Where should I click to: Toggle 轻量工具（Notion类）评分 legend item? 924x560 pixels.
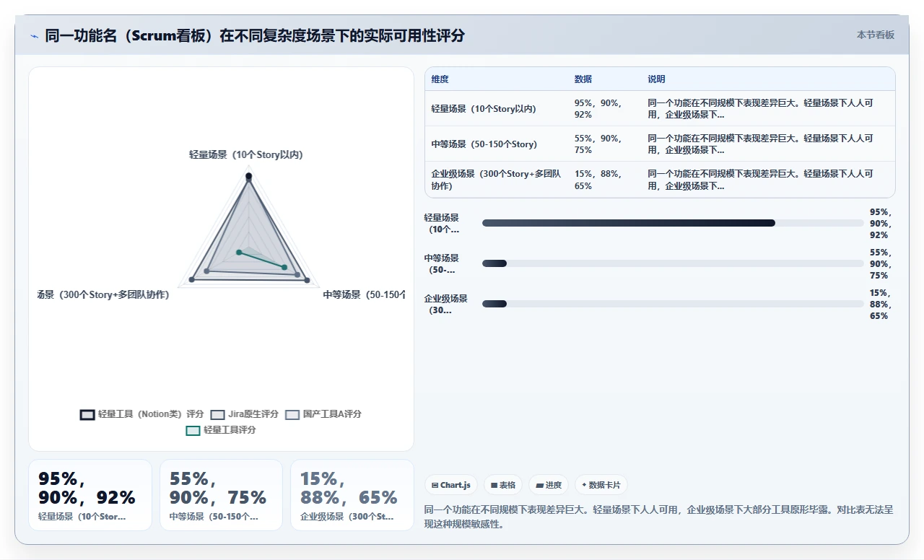tap(142, 414)
